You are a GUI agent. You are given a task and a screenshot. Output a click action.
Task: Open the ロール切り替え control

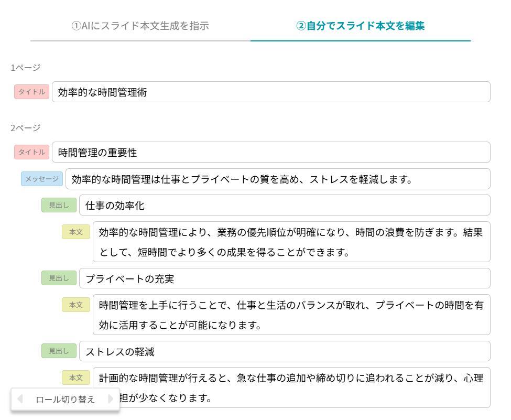point(65,399)
